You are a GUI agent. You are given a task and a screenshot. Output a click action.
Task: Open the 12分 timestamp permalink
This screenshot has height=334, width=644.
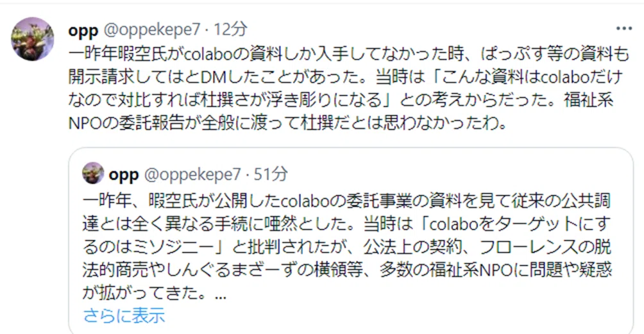click(x=231, y=29)
